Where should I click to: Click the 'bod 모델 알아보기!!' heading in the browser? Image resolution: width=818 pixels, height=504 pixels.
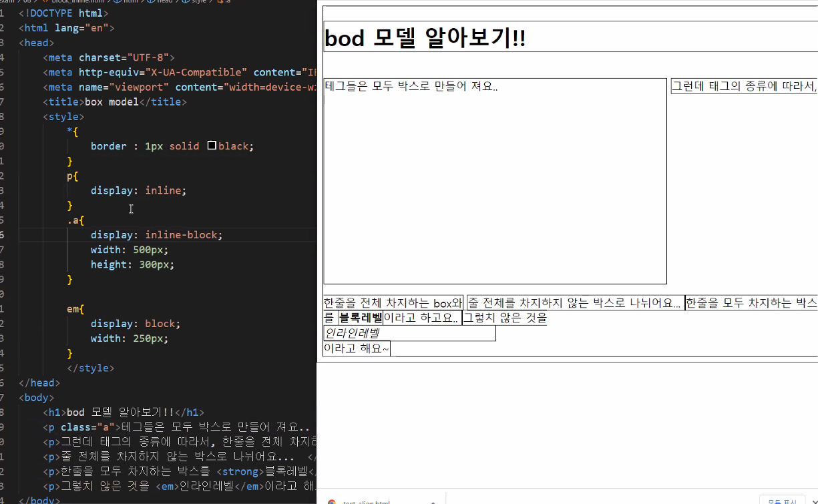(x=425, y=37)
